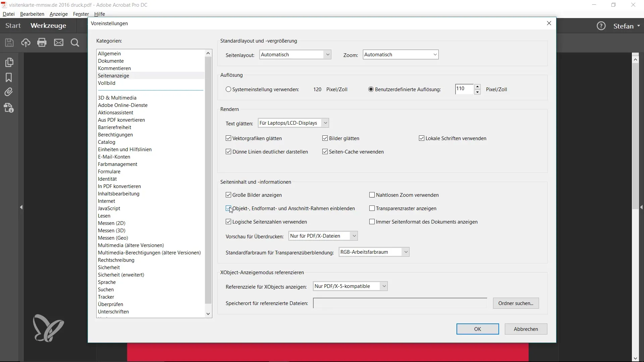
Task: Open the Fenster menu
Action: [81, 14]
